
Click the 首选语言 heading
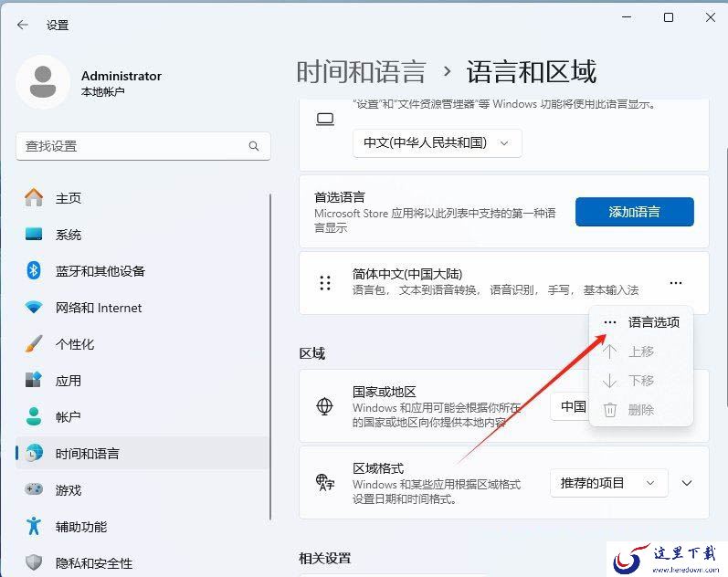point(340,197)
